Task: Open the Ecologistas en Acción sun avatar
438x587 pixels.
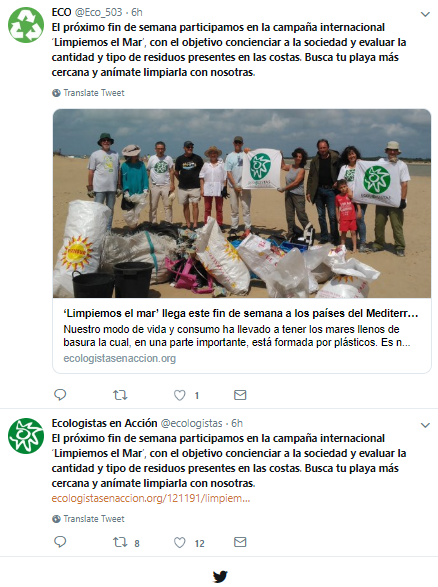Action: pyautogui.click(x=26, y=436)
